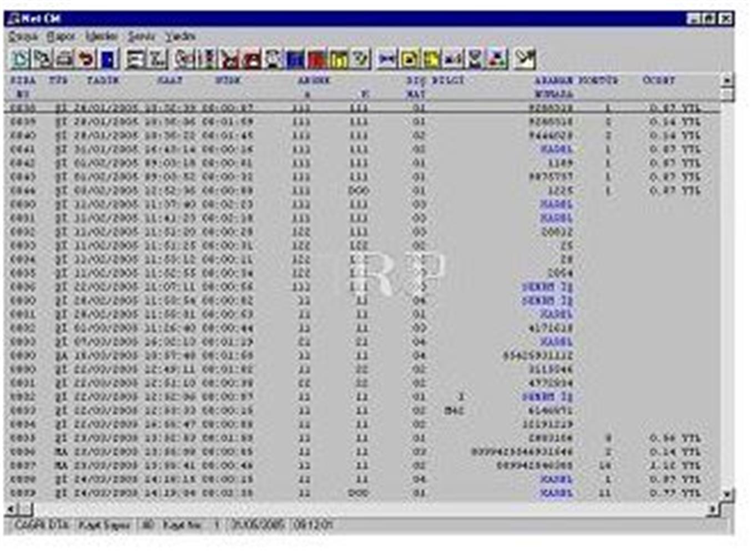
Task: Click the rightmost toolbar icon
Action: [525, 59]
